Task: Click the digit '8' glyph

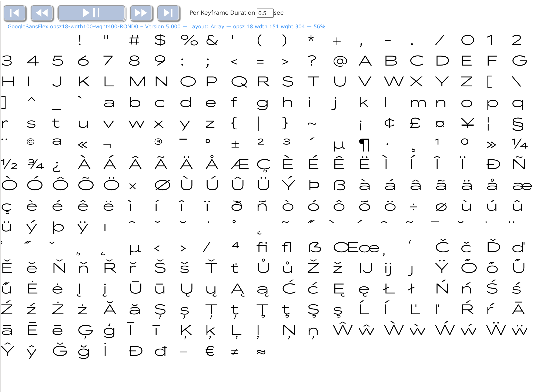Action: [x=134, y=61]
